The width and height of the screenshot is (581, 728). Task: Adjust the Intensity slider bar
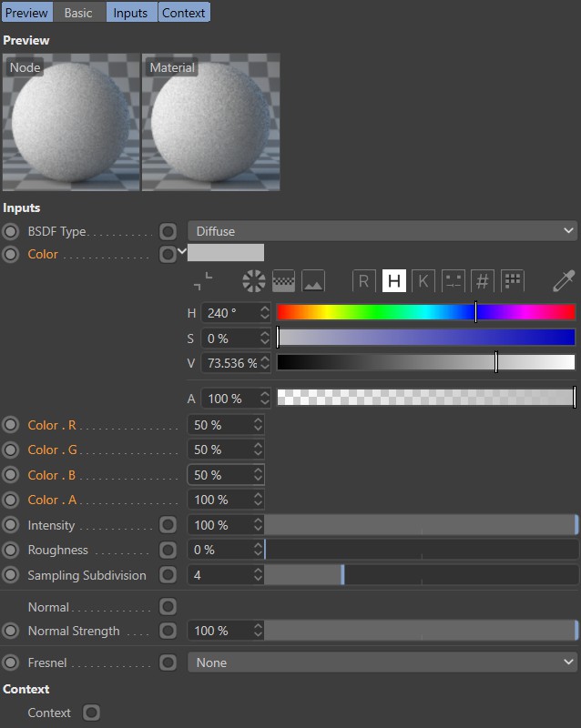[x=421, y=525]
